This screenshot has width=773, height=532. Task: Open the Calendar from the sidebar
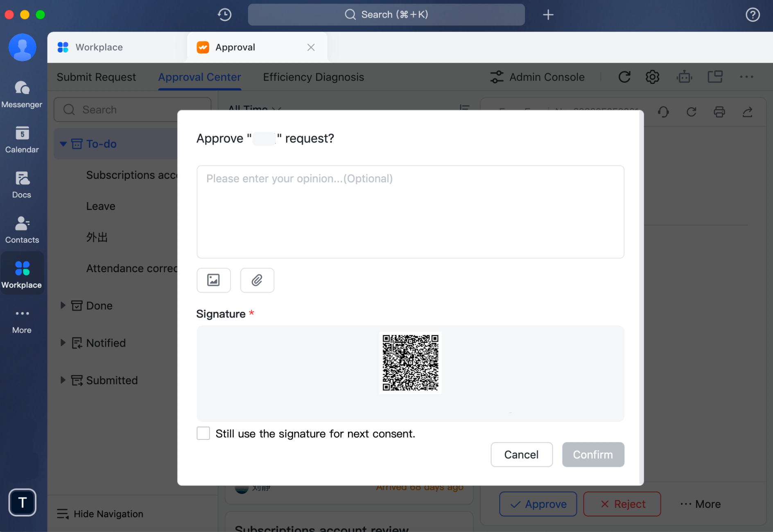point(22,139)
